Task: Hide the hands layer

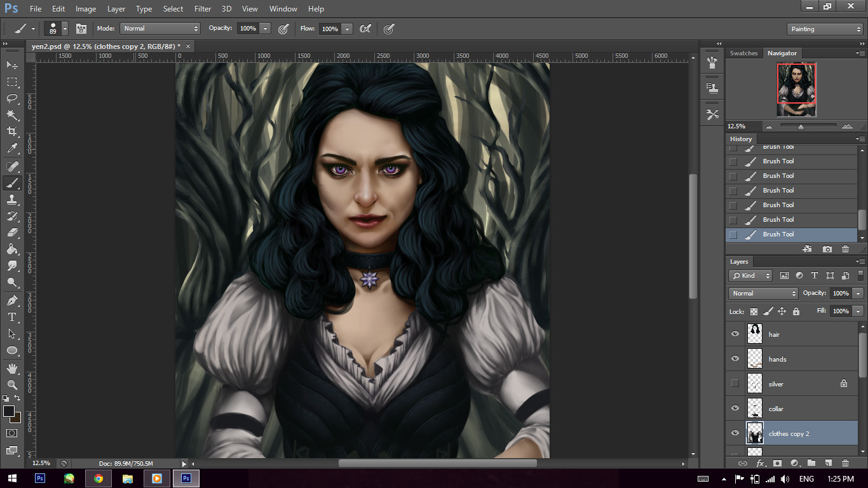Action: pos(735,359)
